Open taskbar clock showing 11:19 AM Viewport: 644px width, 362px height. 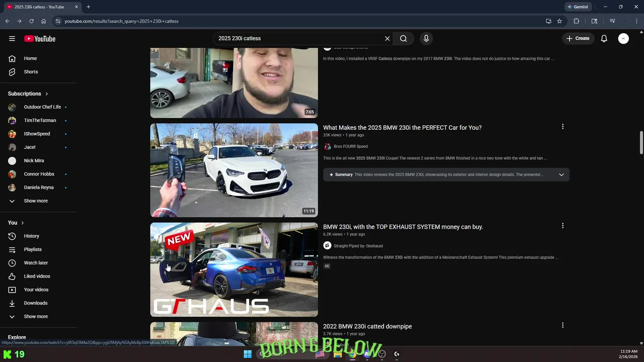(629, 354)
